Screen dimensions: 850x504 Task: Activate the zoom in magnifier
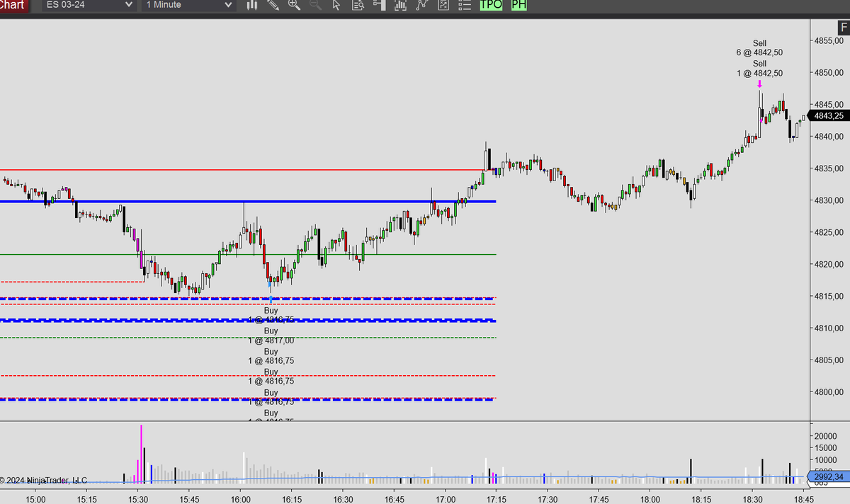pos(294,5)
